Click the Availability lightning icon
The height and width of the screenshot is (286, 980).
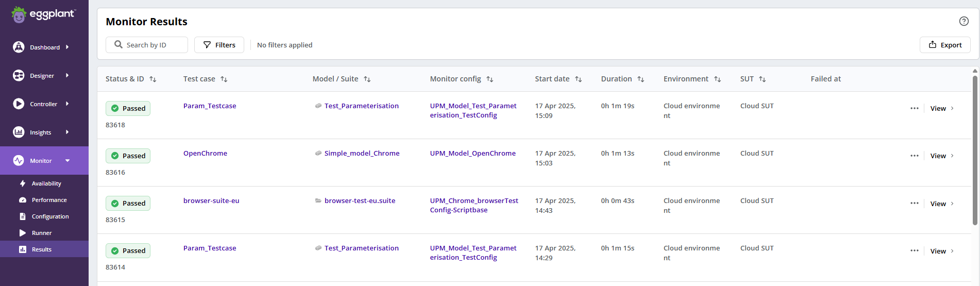23,183
